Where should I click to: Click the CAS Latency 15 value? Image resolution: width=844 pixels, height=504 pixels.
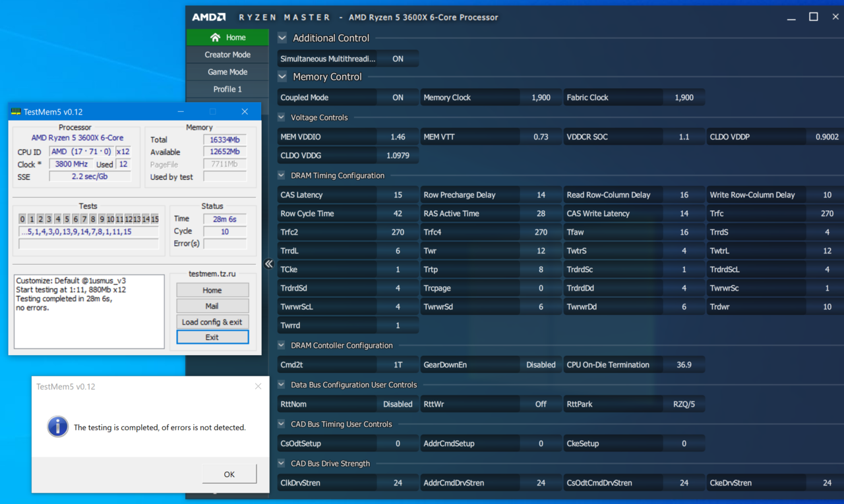point(398,195)
